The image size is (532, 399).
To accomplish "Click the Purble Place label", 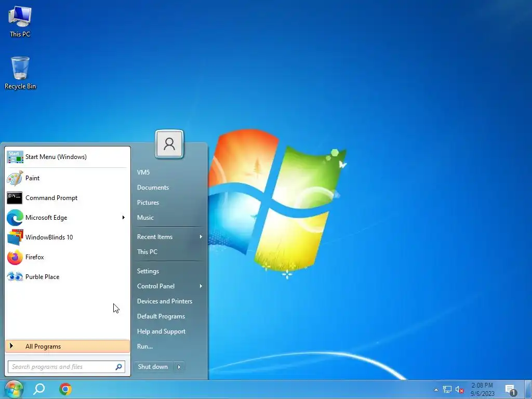I will pyautogui.click(x=43, y=277).
